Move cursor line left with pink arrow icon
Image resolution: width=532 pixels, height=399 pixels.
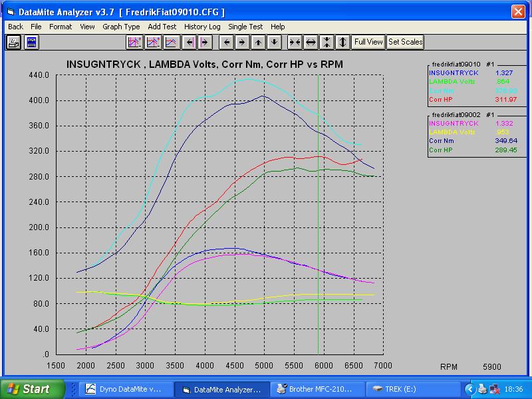pos(189,42)
